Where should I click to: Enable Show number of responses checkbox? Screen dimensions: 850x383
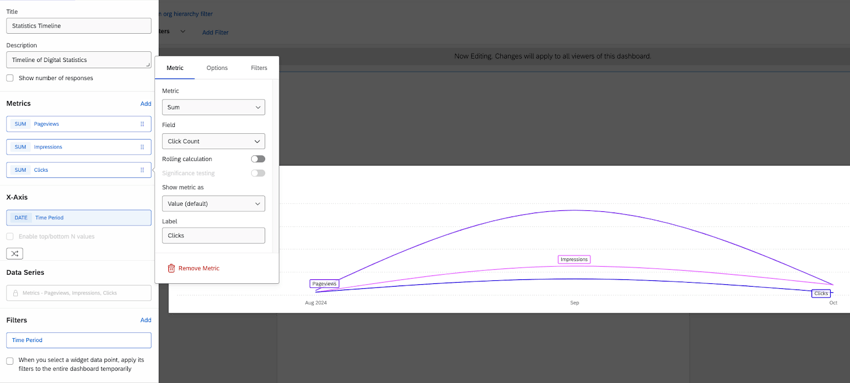tap(10, 78)
